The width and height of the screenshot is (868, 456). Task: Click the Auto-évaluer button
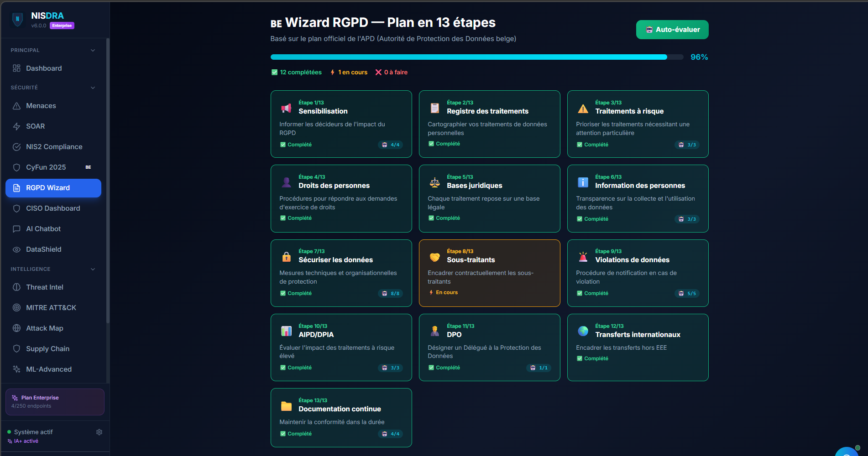pyautogui.click(x=672, y=30)
